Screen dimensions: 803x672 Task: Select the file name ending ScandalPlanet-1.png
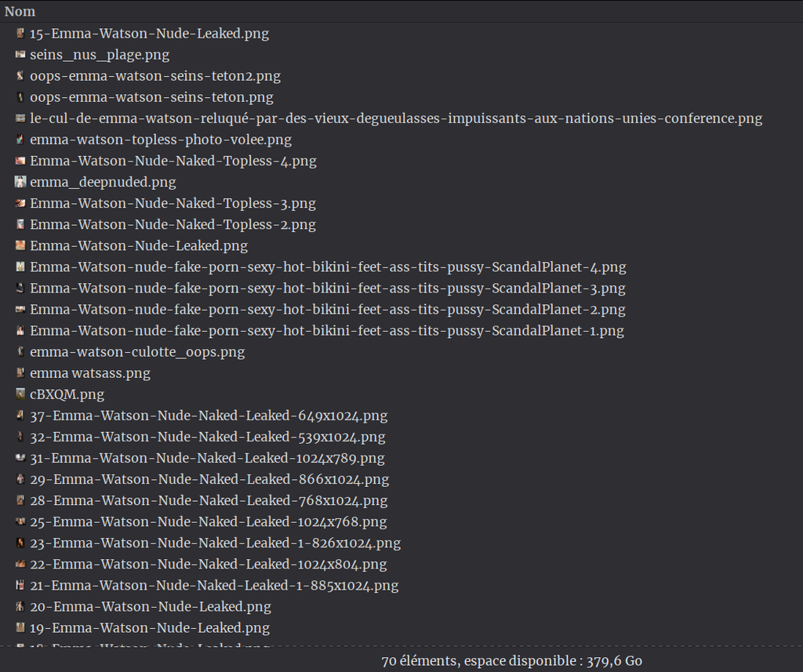(x=327, y=331)
